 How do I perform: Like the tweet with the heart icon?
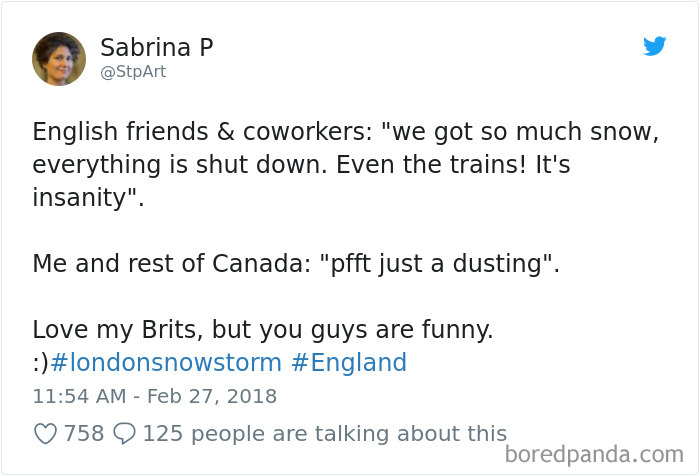46,434
